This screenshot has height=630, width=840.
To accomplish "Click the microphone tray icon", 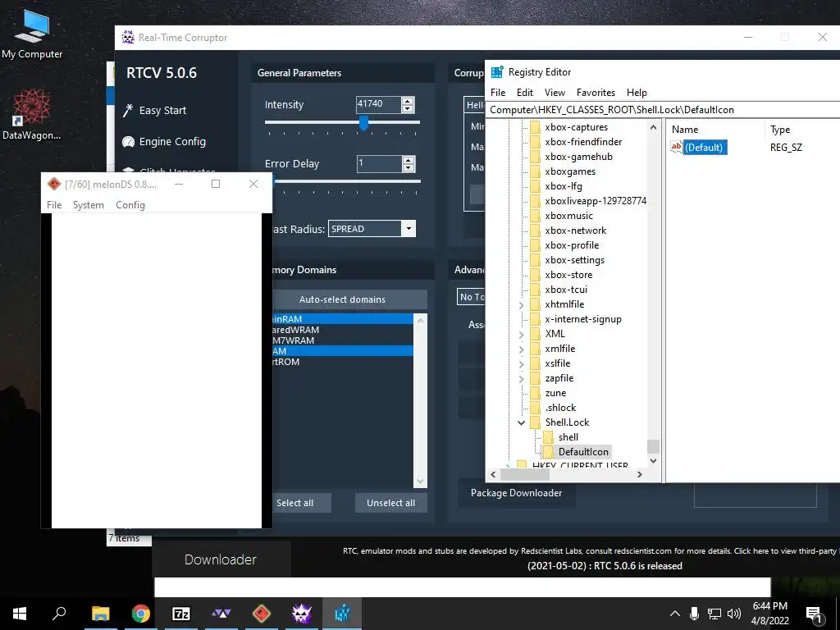I will point(694,614).
